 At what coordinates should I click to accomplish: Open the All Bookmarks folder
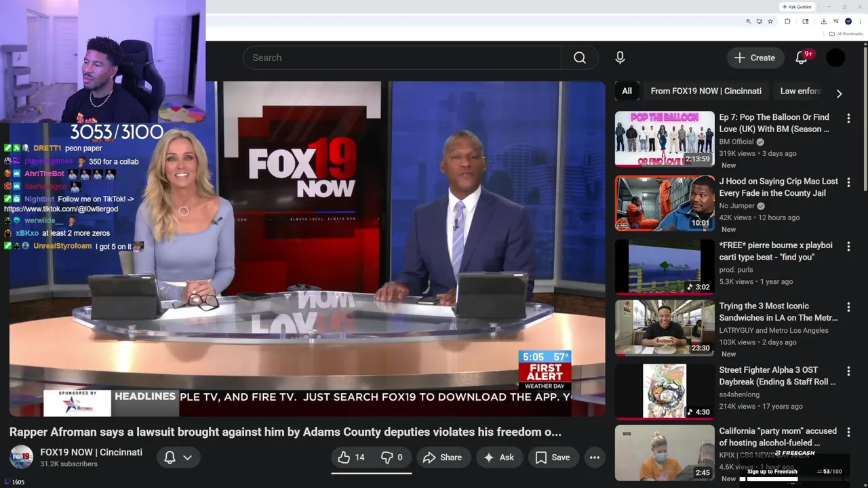click(x=846, y=34)
